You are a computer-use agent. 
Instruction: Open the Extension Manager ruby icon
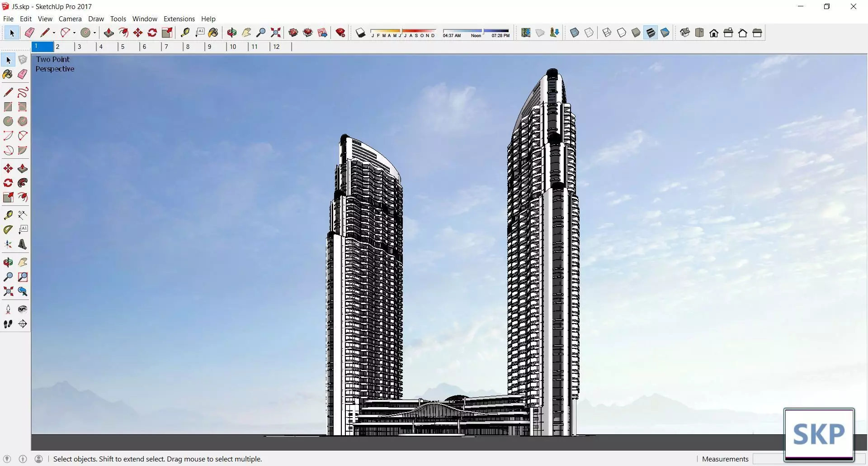(x=341, y=33)
